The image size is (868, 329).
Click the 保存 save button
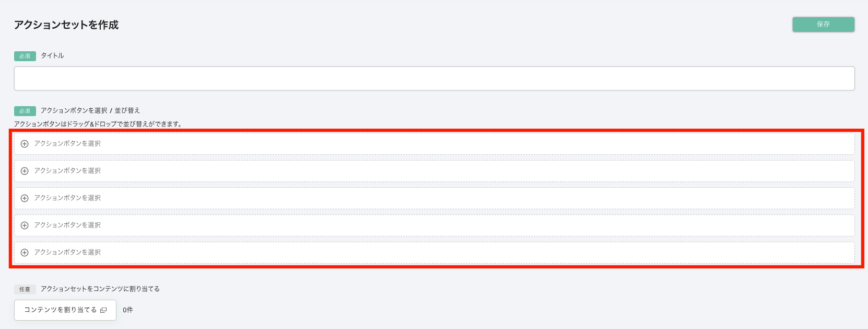pos(823,25)
